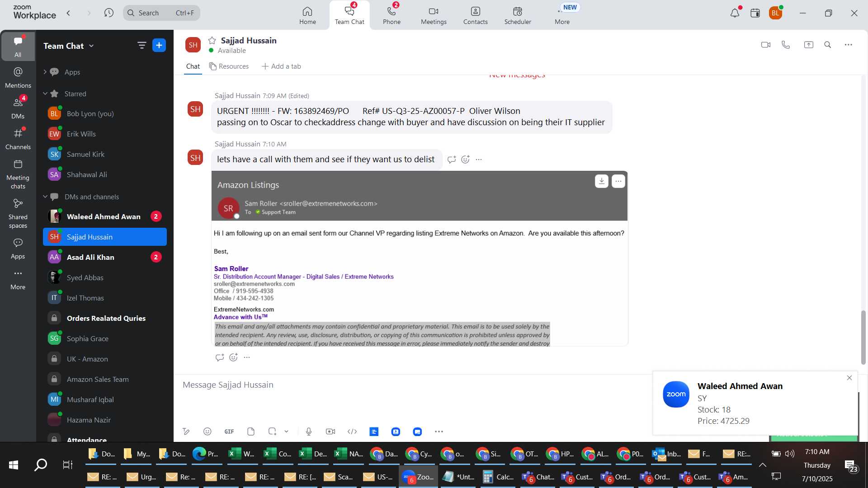Open the Contacts tab
The width and height of the screenshot is (868, 488).
click(475, 15)
